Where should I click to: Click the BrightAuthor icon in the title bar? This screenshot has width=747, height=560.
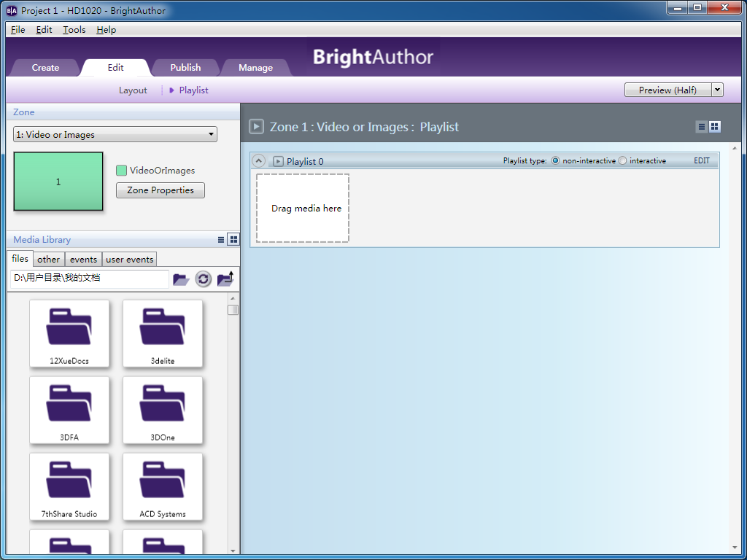tap(12, 10)
